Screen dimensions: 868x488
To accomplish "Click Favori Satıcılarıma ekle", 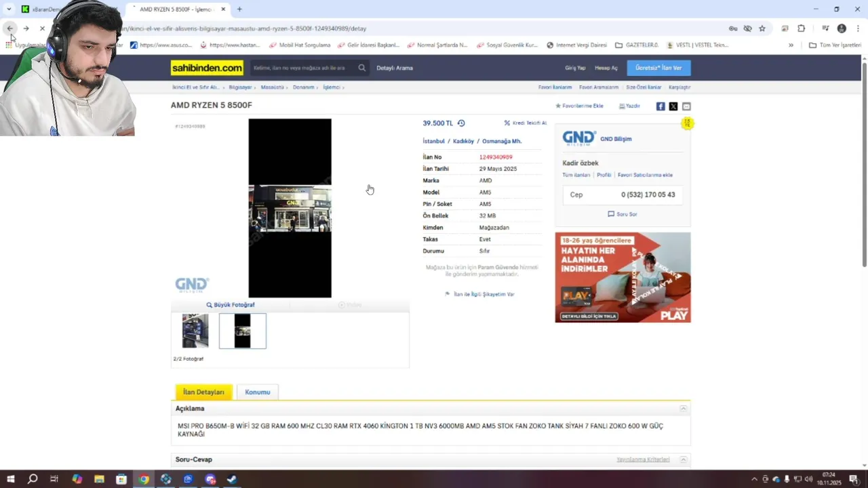I will (x=645, y=175).
